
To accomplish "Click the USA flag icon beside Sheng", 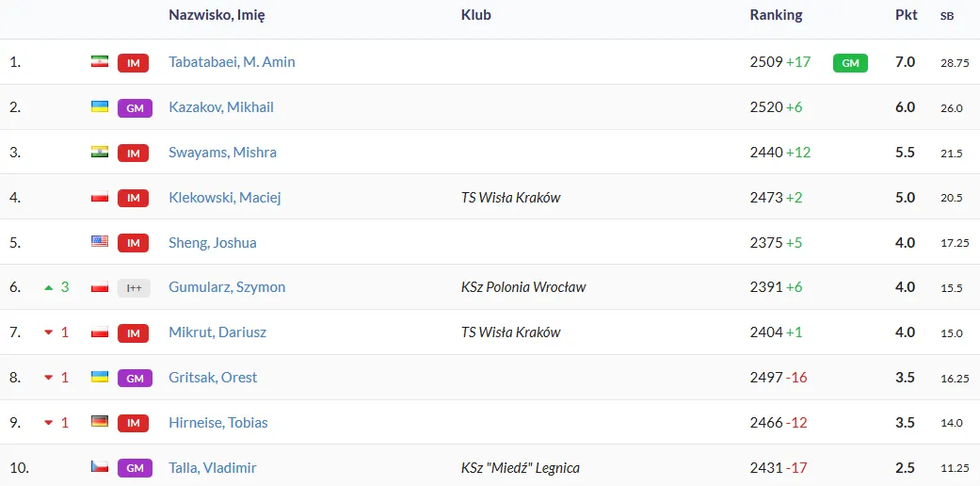I will (x=100, y=242).
